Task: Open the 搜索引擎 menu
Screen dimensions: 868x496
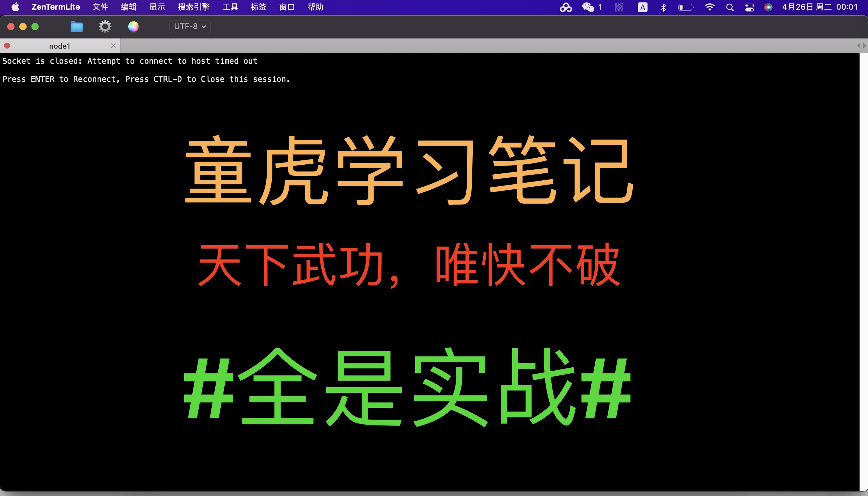Action: (x=193, y=7)
